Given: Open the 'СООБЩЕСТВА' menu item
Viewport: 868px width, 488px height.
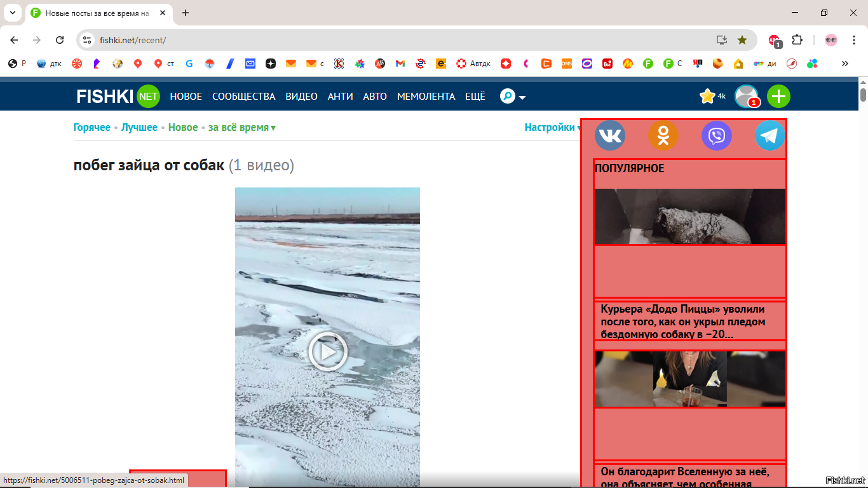Looking at the screenshot, I should click(x=243, y=97).
